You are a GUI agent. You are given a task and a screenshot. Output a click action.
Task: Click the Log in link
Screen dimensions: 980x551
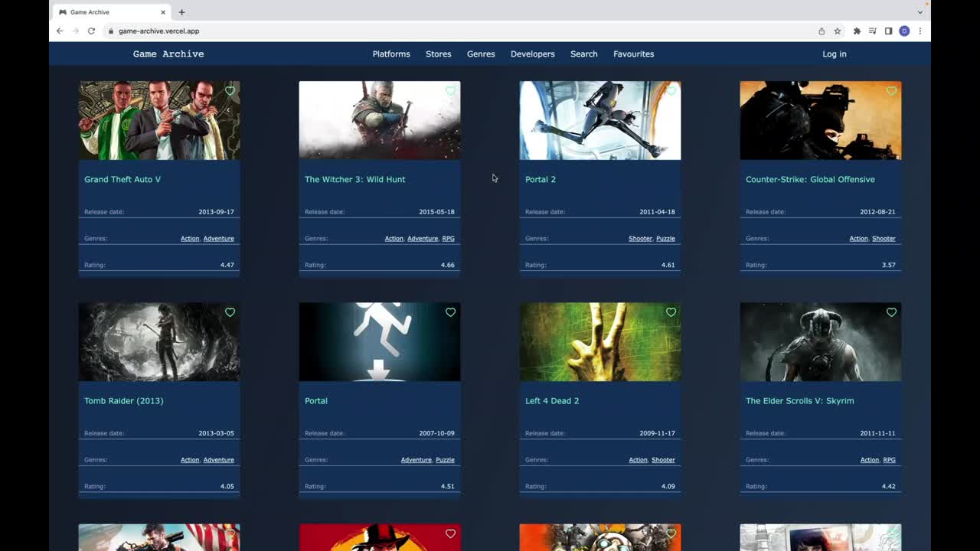834,54
